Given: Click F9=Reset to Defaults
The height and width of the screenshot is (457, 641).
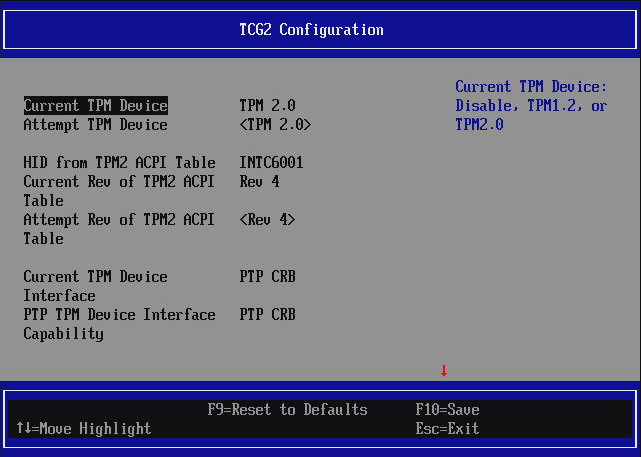Looking at the screenshot, I should (x=287, y=410).
